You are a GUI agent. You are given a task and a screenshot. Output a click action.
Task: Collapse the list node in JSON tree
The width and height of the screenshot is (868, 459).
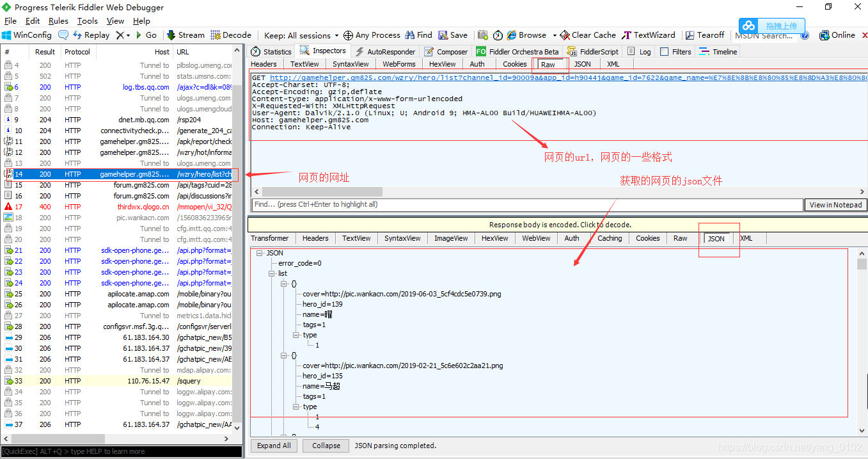pos(272,273)
